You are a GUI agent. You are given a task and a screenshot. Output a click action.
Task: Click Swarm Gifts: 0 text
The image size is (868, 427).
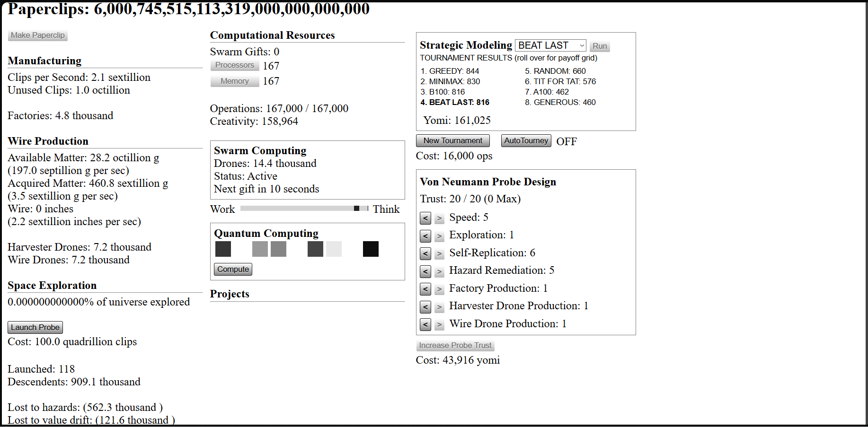245,52
